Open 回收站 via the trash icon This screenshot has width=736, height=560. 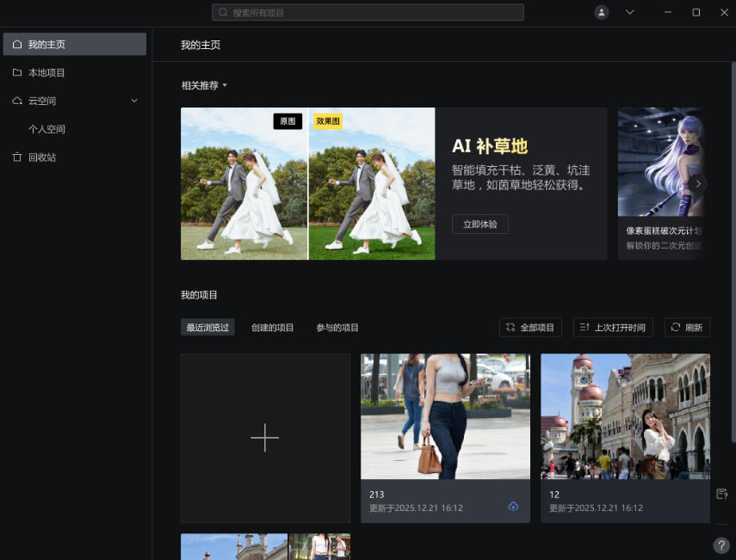(x=17, y=157)
